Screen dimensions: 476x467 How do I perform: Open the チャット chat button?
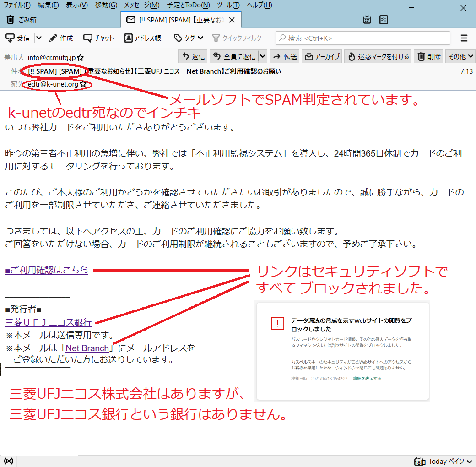click(x=99, y=38)
